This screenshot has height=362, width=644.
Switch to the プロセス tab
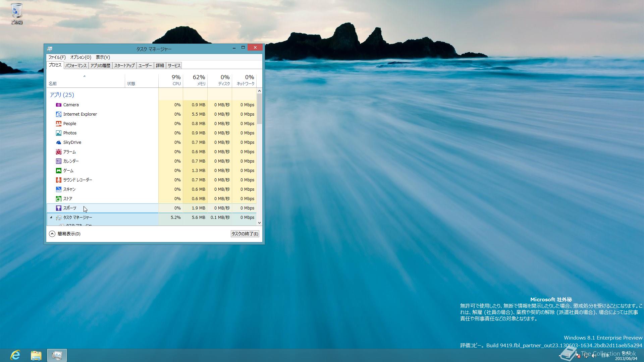tap(55, 65)
